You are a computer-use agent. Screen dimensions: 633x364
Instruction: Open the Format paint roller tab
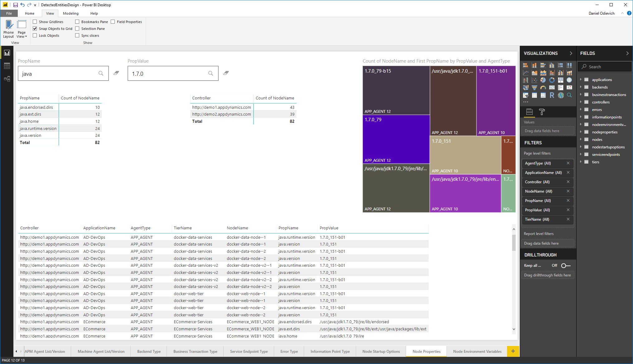pyautogui.click(x=542, y=112)
